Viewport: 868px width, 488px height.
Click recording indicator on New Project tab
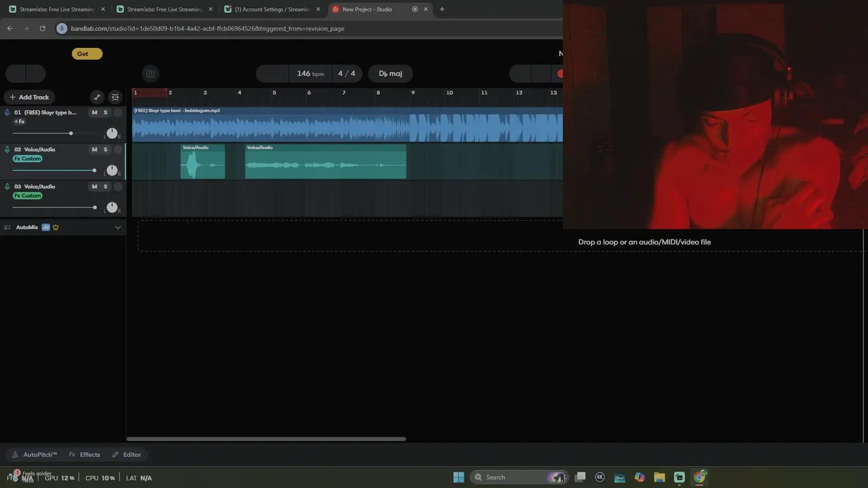click(415, 9)
